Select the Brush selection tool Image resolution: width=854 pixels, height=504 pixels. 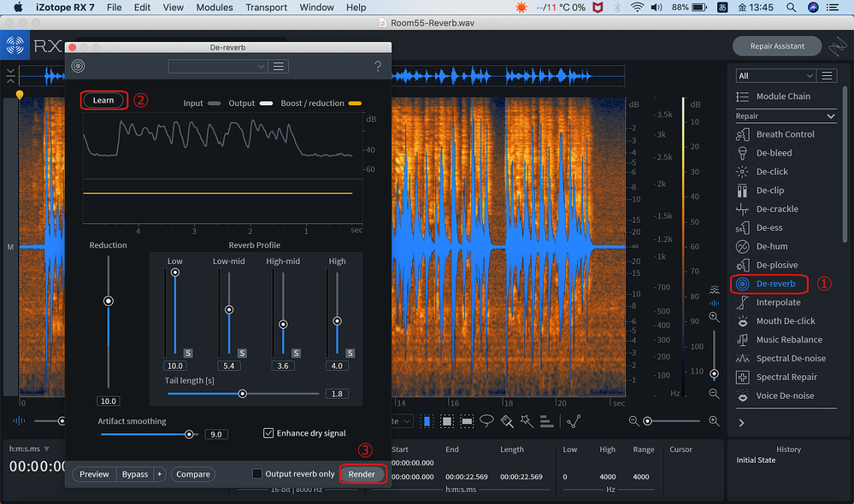pyautogui.click(x=507, y=421)
